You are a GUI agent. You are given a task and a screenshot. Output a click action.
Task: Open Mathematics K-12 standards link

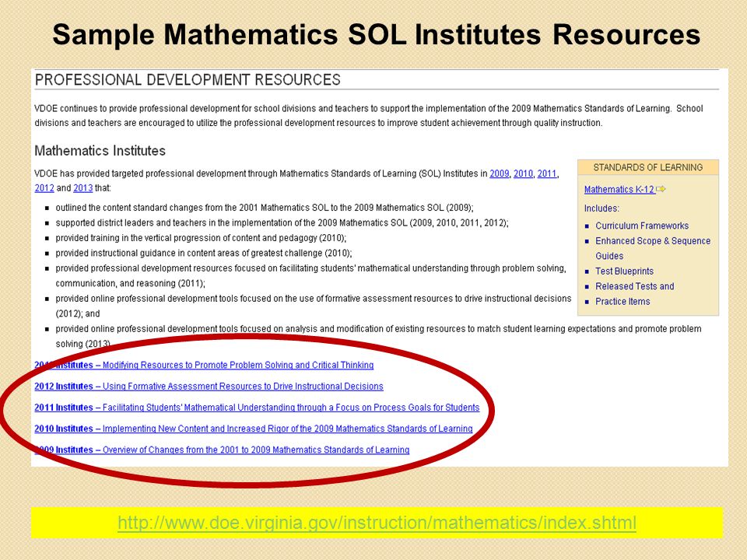(619, 190)
